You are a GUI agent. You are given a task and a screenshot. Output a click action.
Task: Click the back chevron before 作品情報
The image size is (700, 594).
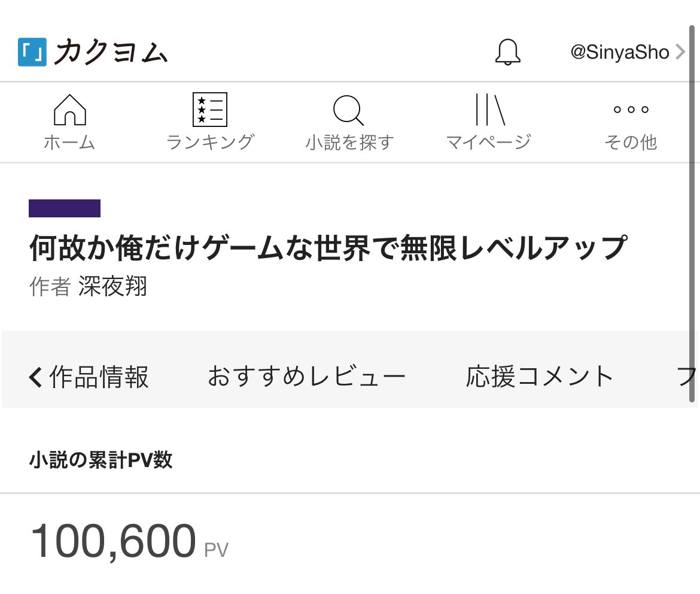click(36, 377)
